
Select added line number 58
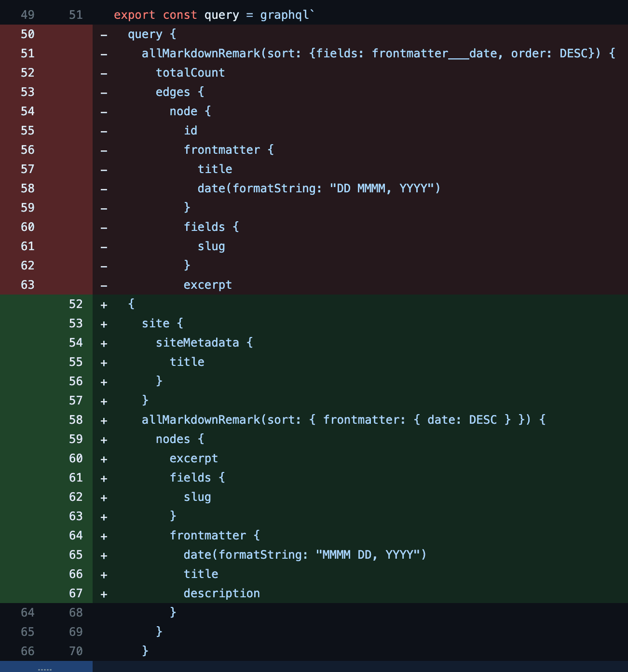pyautogui.click(x=76, y=420)
